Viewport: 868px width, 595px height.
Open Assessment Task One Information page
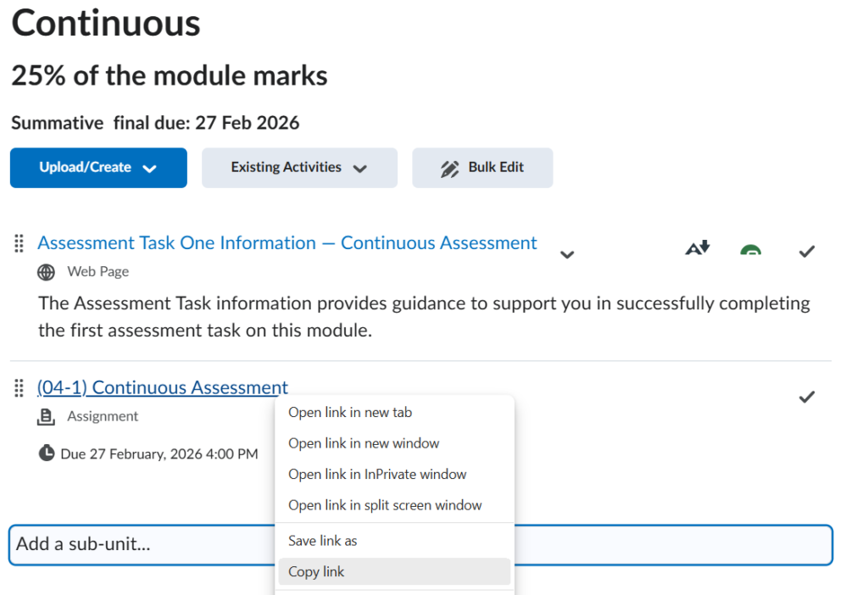click(287, 242)
